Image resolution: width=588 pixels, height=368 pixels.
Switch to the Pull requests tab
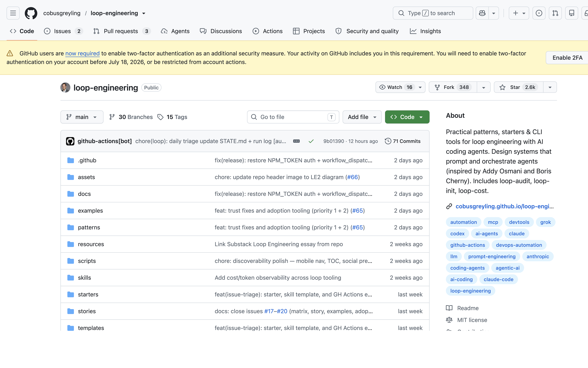point(122,31)
